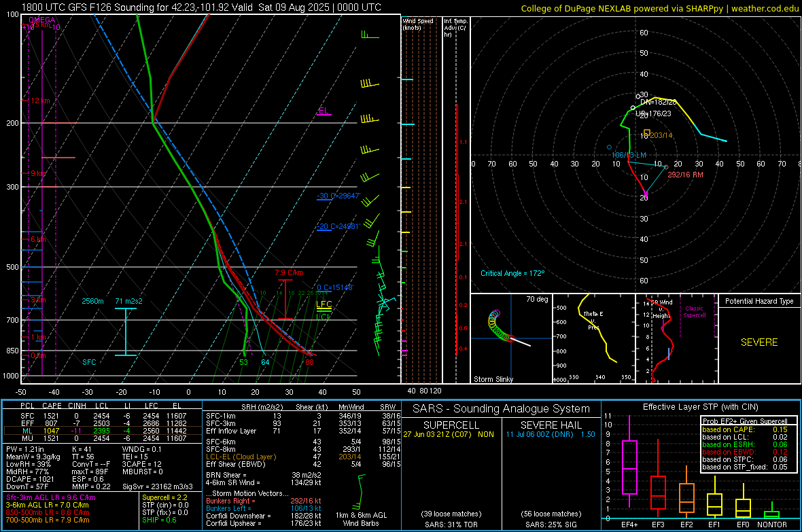Click the red 'based on EBWD' probability row
This screenshot has width=802, height=532.
tap(745, 452)
